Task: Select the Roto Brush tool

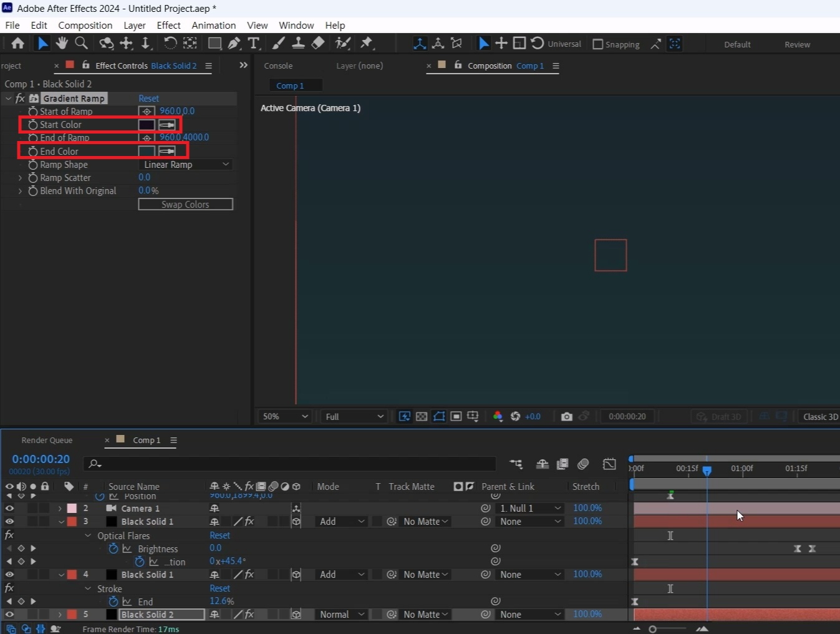Action: (342, 43)
